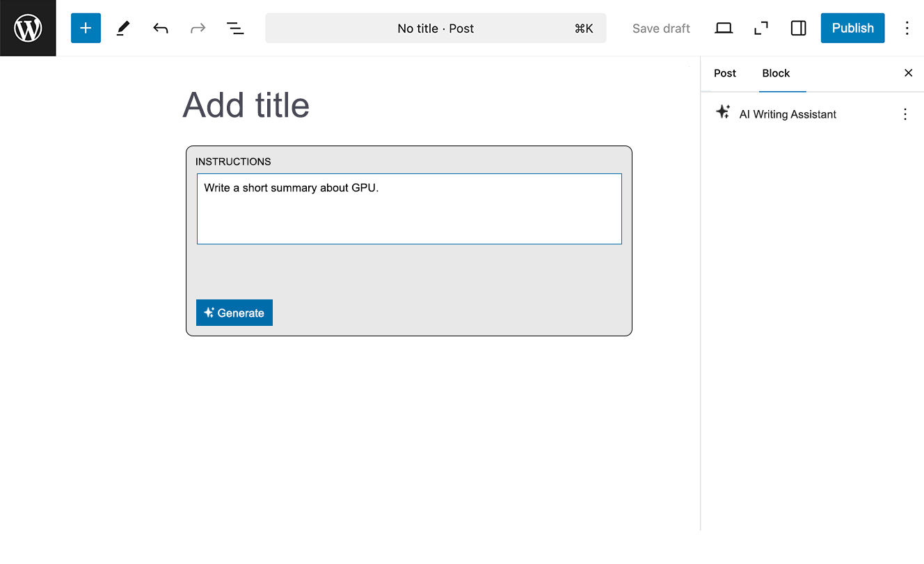Open the laptop preview icon
This screenshot has width=924, height=564.
[x=724, y=28]
